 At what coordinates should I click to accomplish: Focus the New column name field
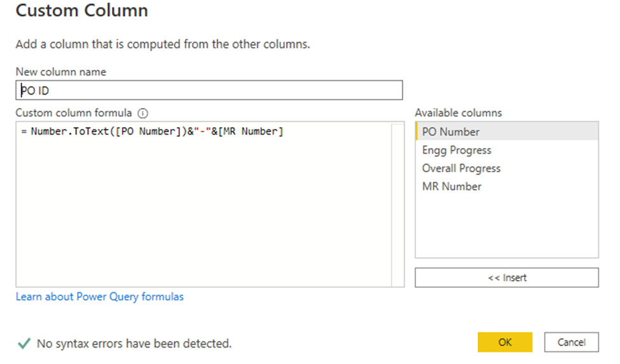click(x=209, y=90)
